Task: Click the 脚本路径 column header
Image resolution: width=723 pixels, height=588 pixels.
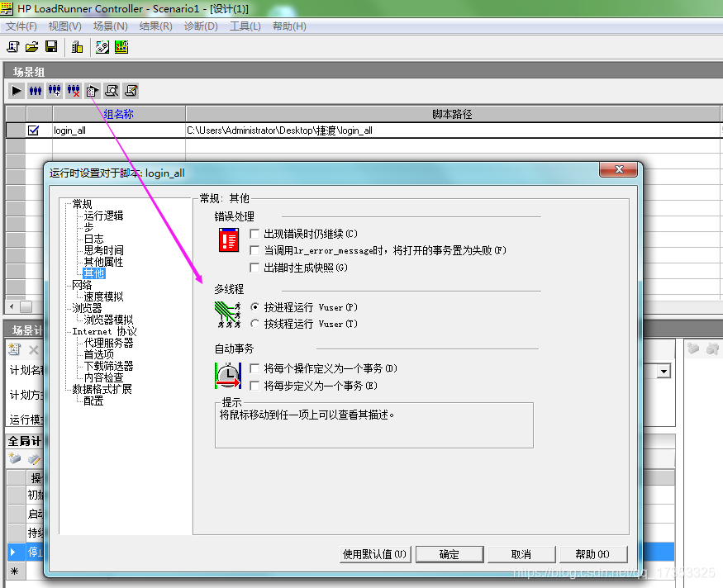Action: pos(452,114)
